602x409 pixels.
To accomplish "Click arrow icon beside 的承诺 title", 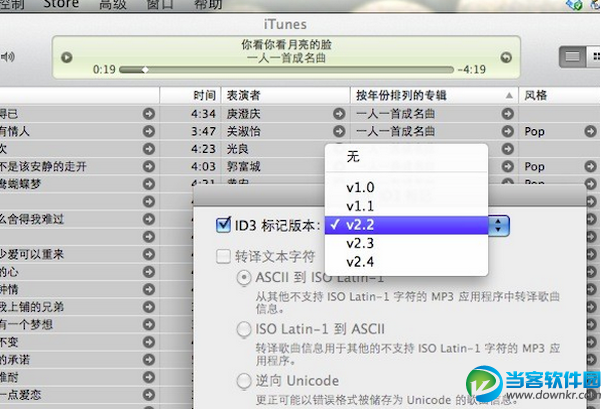I will coord(149,359).
